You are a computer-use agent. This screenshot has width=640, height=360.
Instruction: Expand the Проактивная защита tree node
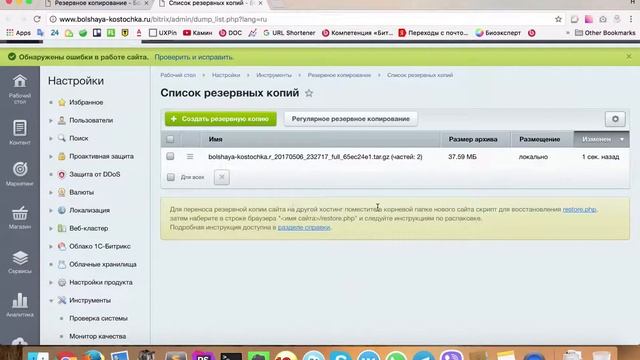point(51,156)
